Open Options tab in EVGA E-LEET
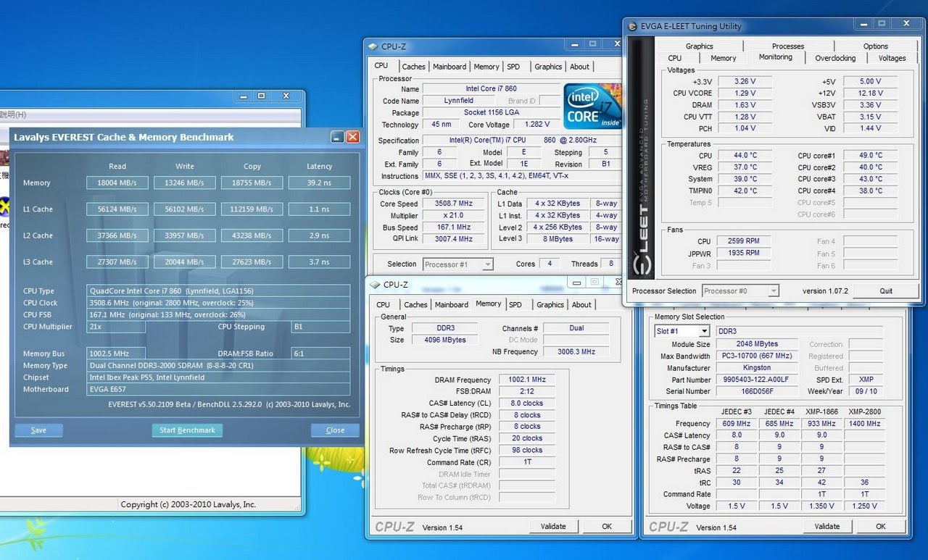Screen dimensions: 928x560 (x=876, y=46)
